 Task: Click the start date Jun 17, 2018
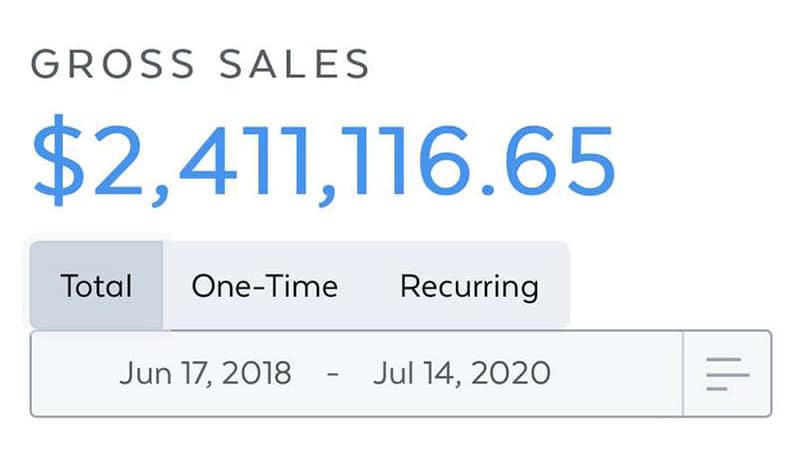205,373
